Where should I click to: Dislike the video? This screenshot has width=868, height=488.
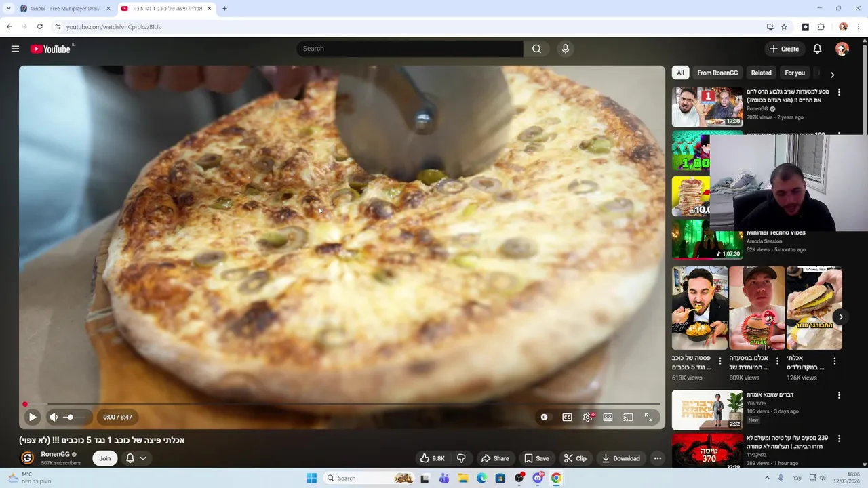(x=461, y=458)
